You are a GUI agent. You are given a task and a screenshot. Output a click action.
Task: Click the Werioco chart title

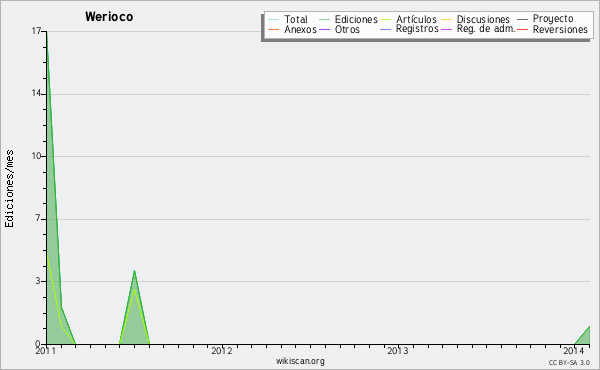click(x=109, y=17)
